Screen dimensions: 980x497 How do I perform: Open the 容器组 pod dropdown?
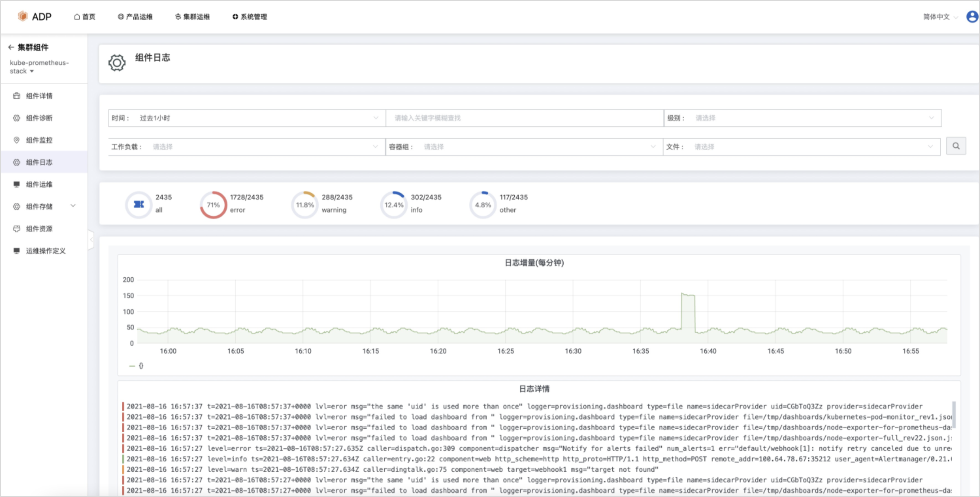(525, 147)
